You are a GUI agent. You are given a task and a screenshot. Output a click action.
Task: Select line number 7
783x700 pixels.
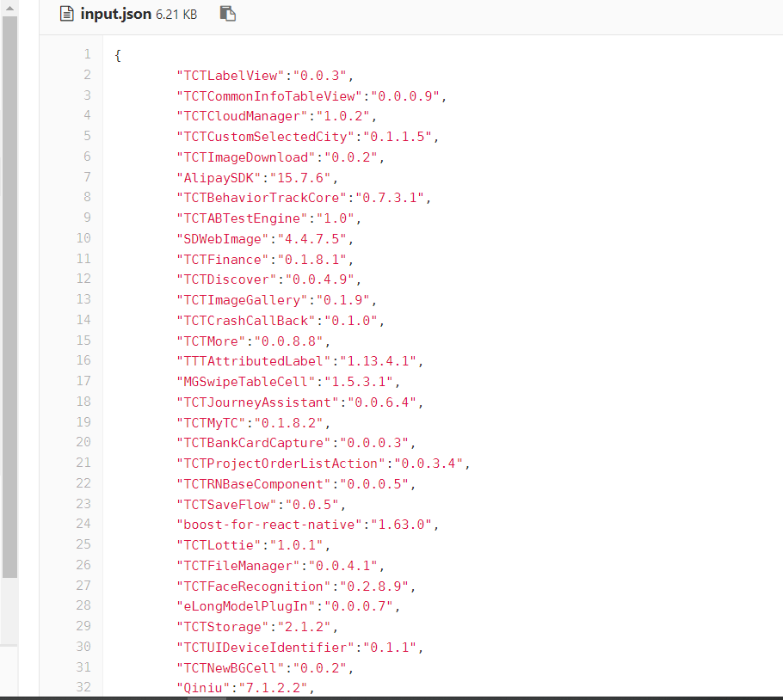[88, 176]
